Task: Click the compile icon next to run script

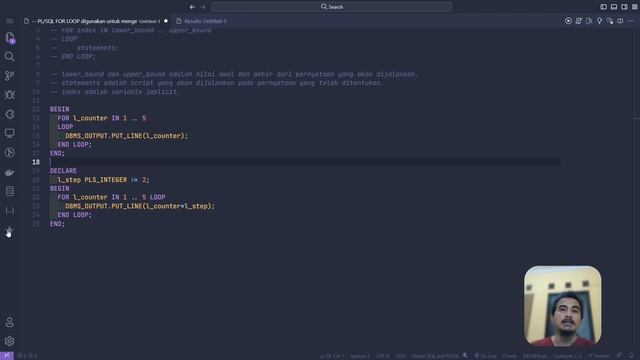Action: click(589, 21)
